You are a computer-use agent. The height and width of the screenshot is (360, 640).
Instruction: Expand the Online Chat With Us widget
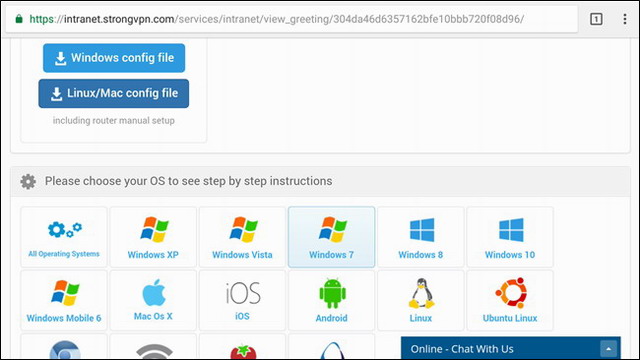pyautogui.click(x=608, y=349)
